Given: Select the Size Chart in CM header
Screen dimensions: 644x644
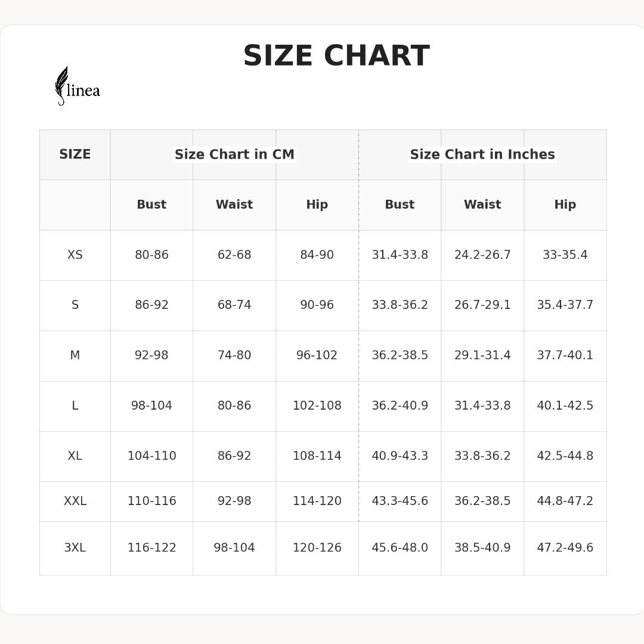Looking at the screenshot, I should click(234, 154).
